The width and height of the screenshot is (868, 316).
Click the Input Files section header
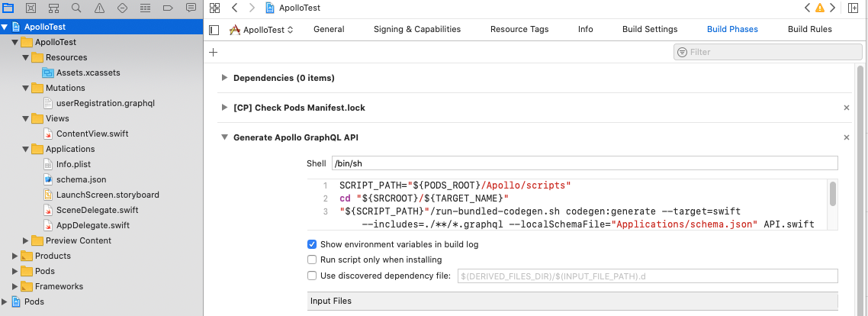572,301
